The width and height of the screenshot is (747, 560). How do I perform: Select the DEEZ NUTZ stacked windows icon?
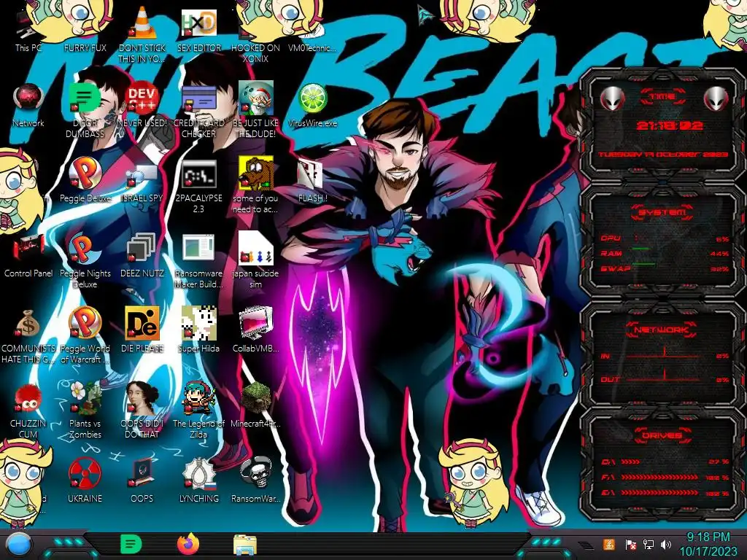(x=142, y=255)
